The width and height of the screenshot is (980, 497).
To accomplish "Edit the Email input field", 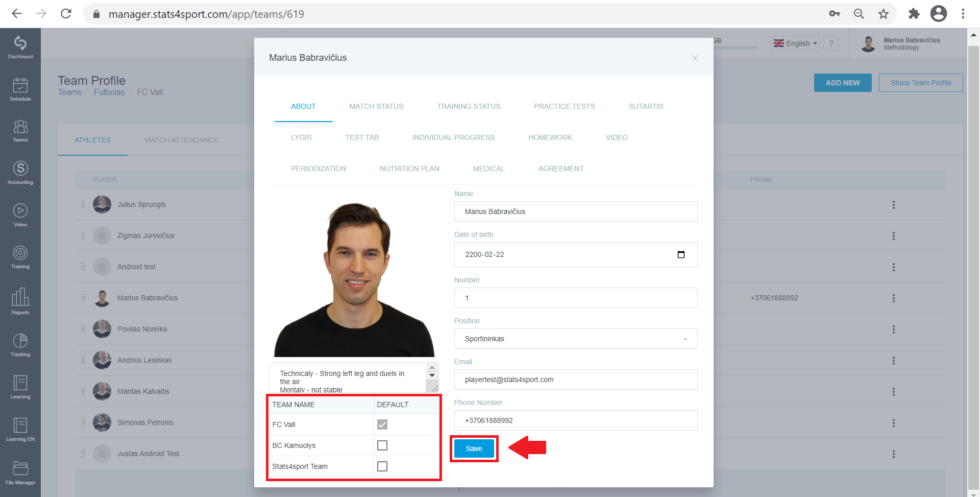I will pyautogui.click(x=576, y=380).
